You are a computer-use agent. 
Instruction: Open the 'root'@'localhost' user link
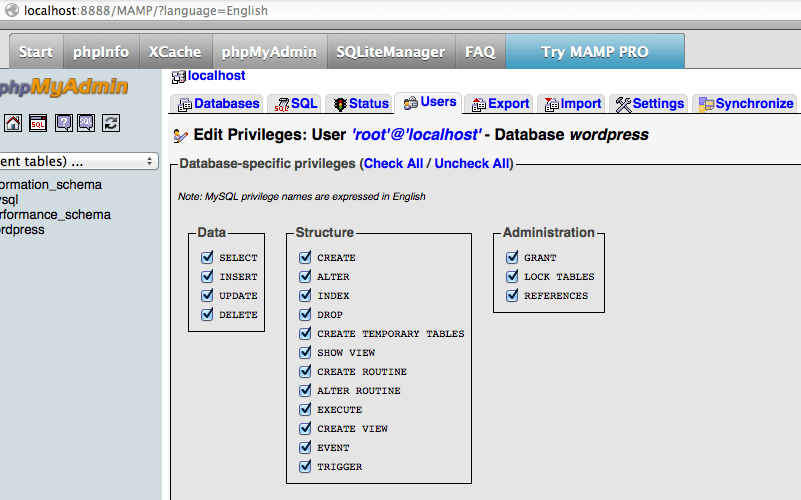point(416,135)
